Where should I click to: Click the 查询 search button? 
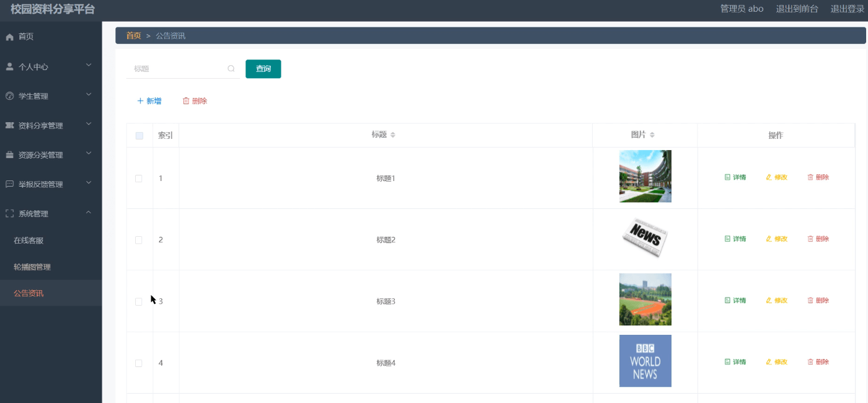(263, 69)
